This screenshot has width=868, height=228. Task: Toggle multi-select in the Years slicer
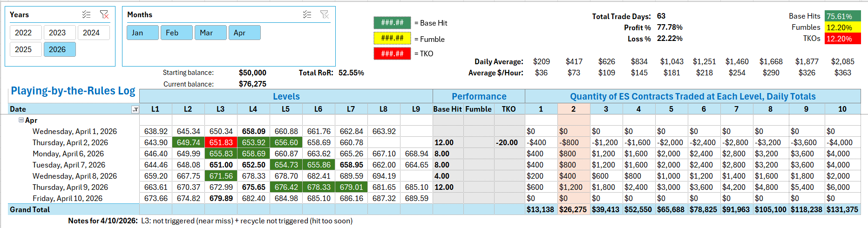tap(87, 15)
